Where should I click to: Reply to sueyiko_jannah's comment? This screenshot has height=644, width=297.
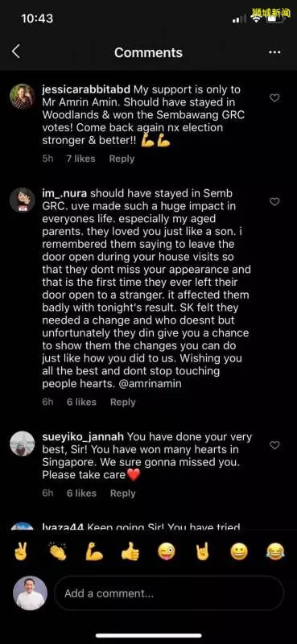(123, 493)
